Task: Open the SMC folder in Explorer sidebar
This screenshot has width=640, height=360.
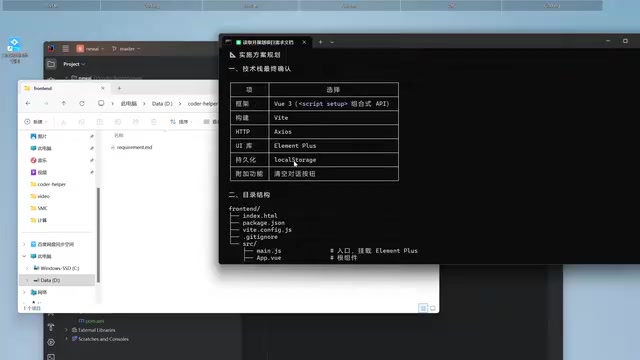Action: (x=39, y=208)
